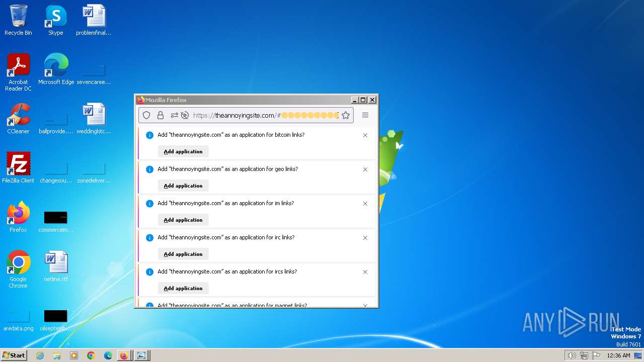Open netline.rtf document icon
The width and height of the screenshot is (644, 362).
[56, 266]
